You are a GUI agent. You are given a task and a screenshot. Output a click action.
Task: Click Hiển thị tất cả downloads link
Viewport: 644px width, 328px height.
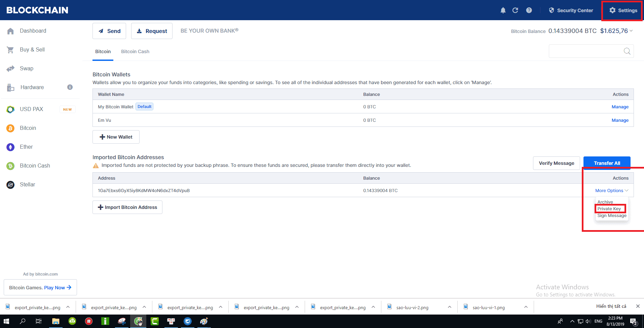click(611, 306)
